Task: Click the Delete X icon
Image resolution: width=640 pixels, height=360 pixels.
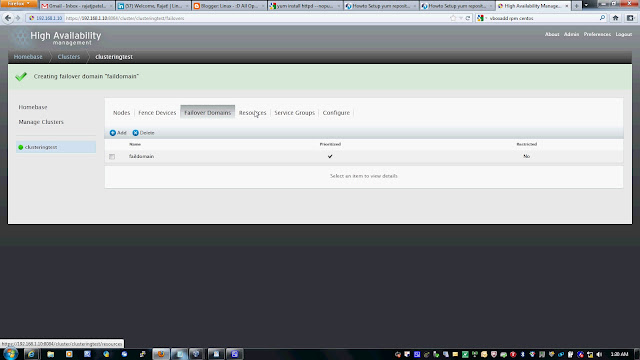Action: pyautogui.click(x=136, y=133)
